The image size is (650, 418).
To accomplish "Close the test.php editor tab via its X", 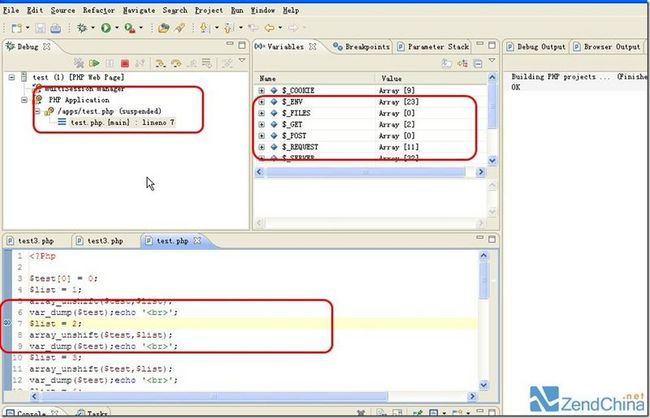I will (197, 241).
